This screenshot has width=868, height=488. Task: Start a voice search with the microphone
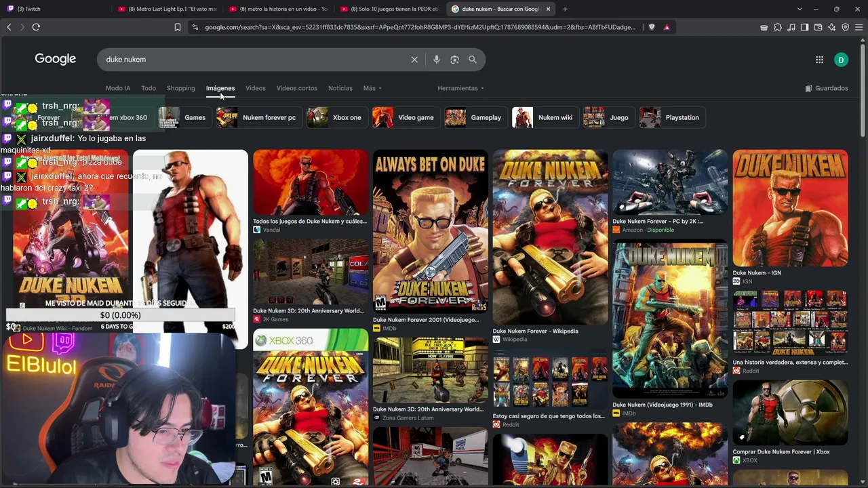coord(436,60)
